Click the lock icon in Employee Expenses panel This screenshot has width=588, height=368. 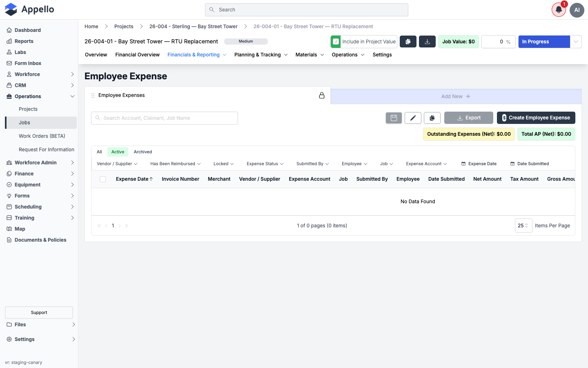point(322,95)
